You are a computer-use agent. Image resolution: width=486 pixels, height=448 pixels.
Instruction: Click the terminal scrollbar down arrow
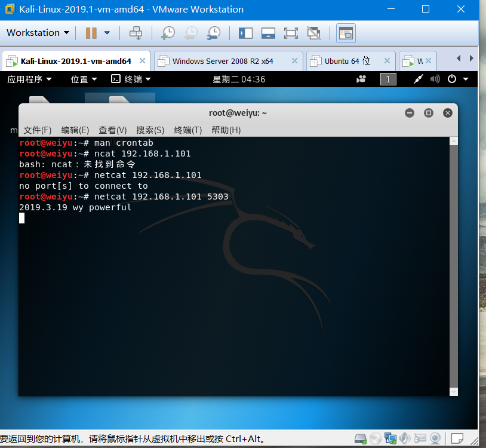453,392
